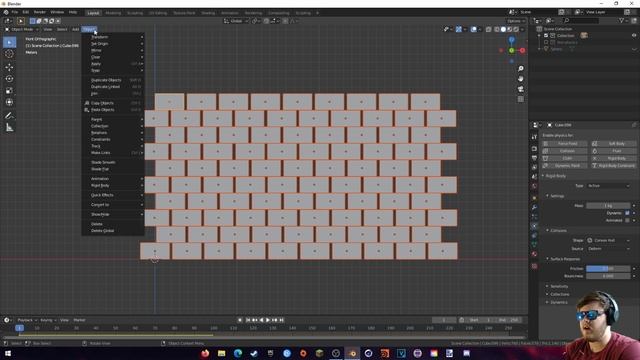
Task: Open the Object Mode dropdown
Action: (22, 29)
